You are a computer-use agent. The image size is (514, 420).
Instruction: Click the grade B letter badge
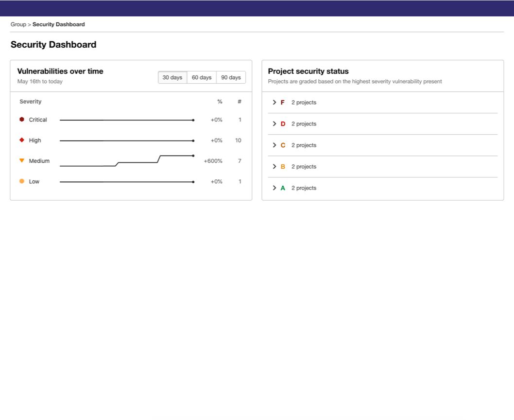(283, 167)
